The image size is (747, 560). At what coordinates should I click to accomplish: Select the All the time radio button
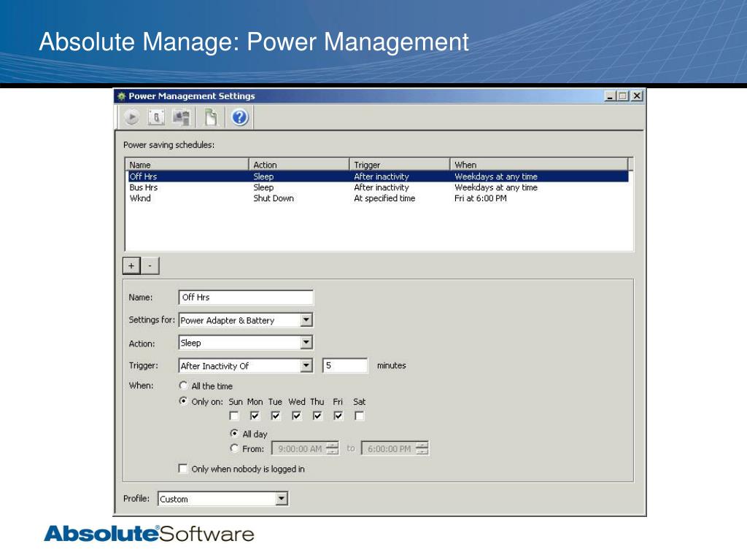(x=183, y=385)
